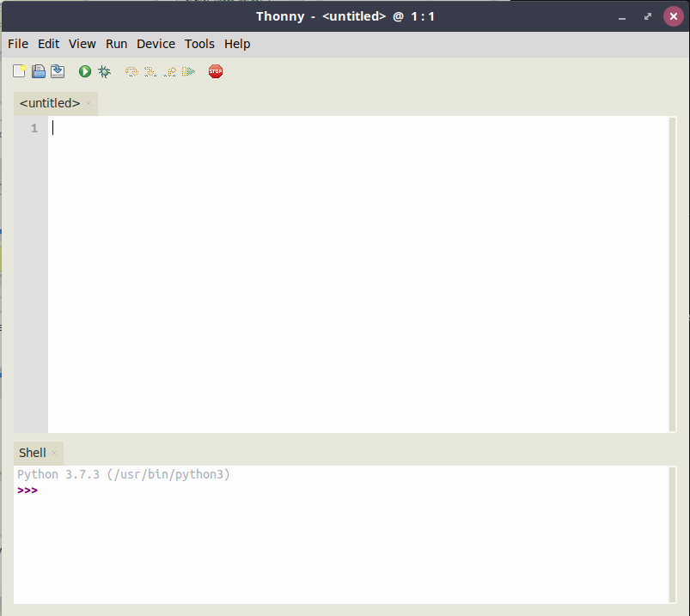
Task: Click the Step out debug icon
Action: click(x=170, y=71)
